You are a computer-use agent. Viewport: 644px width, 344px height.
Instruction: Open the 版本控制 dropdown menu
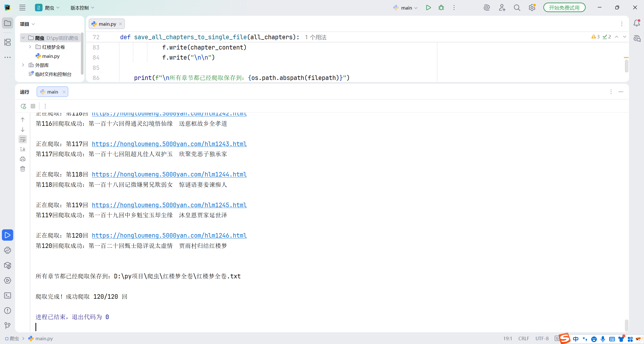coord(82,8)
